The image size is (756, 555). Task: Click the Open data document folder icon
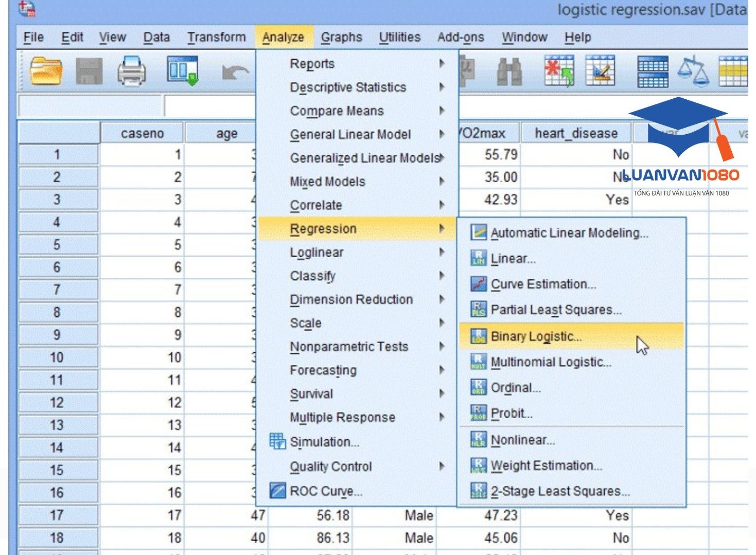[46, 70]
